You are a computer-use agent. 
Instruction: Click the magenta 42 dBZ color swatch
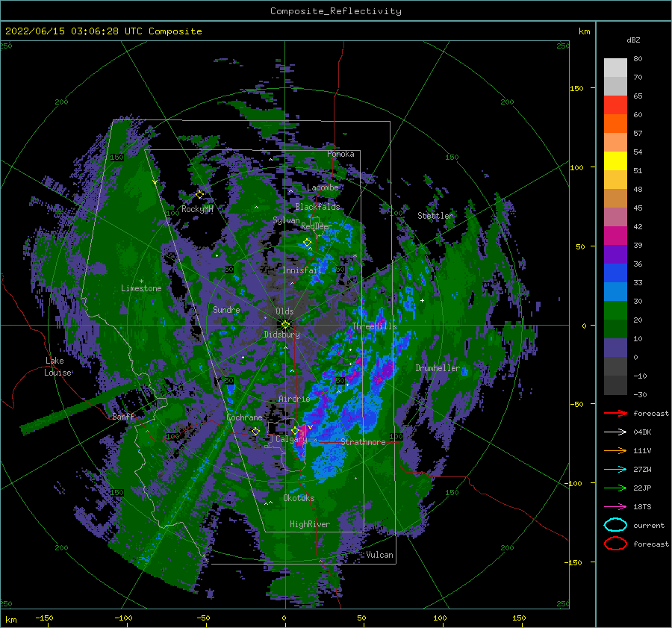click(615, 235)
